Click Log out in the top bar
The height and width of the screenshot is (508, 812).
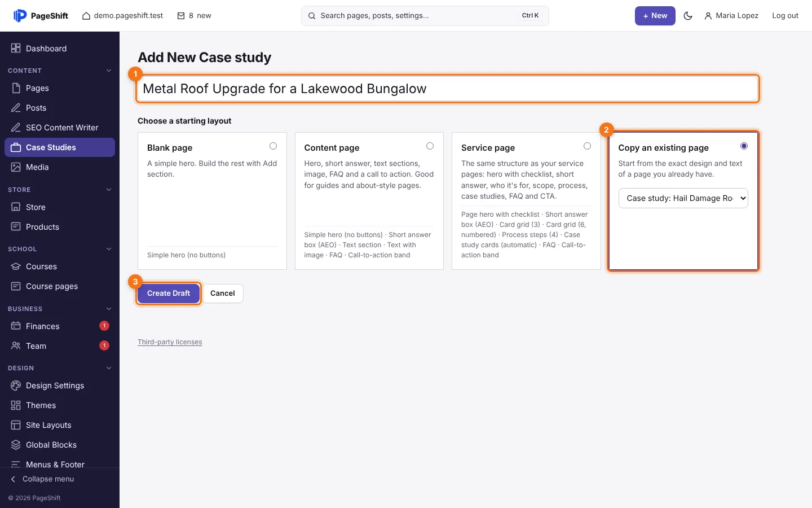pyautogui.click(x=785, y=16)
